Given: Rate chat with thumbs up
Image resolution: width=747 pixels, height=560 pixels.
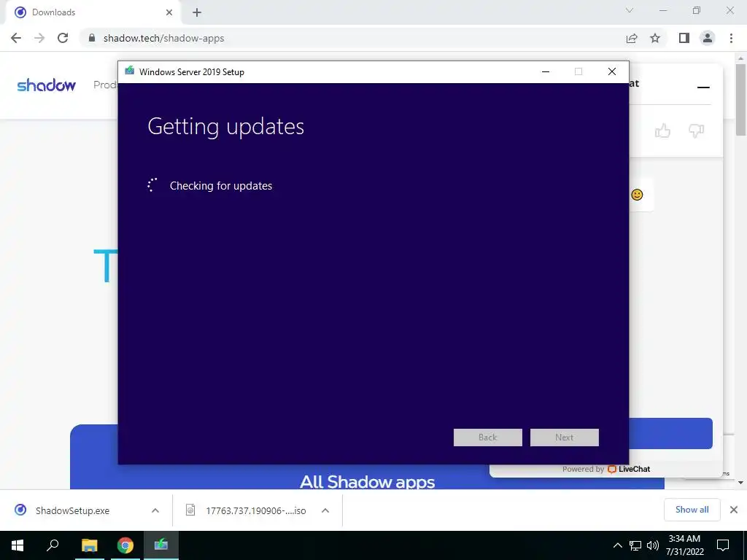Looking at the screenshot, I should (x=662, y=130).
